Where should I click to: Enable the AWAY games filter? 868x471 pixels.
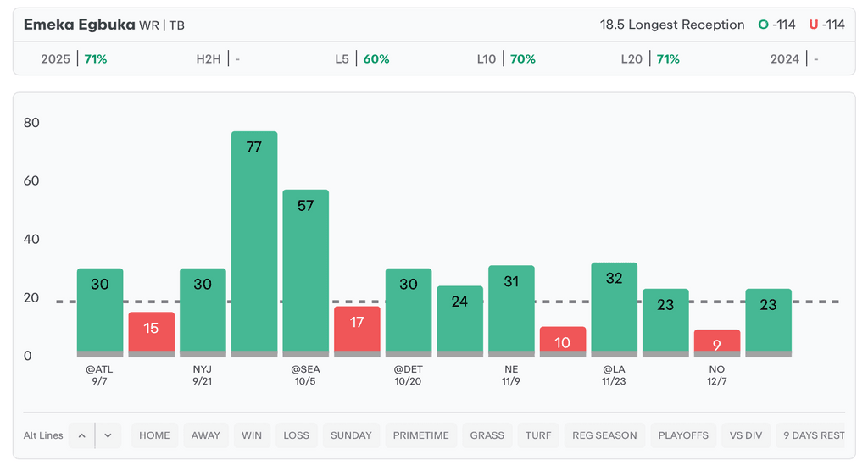click(x=205, y=435)
